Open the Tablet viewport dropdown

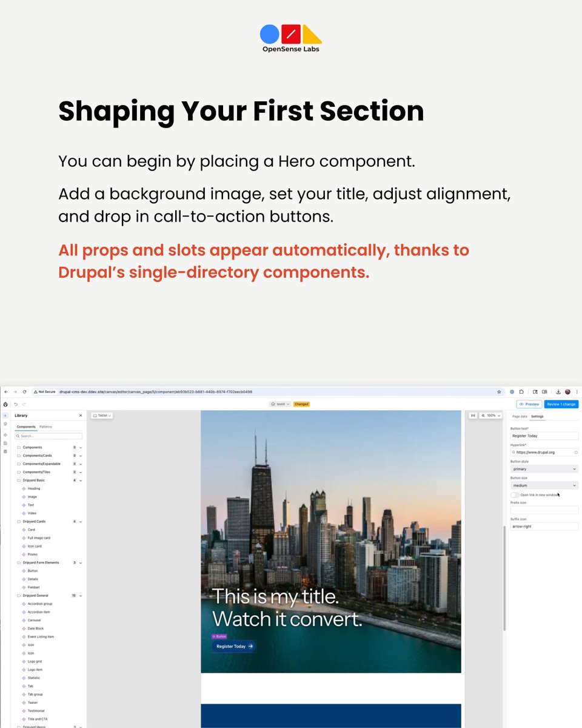pos(102,416)
